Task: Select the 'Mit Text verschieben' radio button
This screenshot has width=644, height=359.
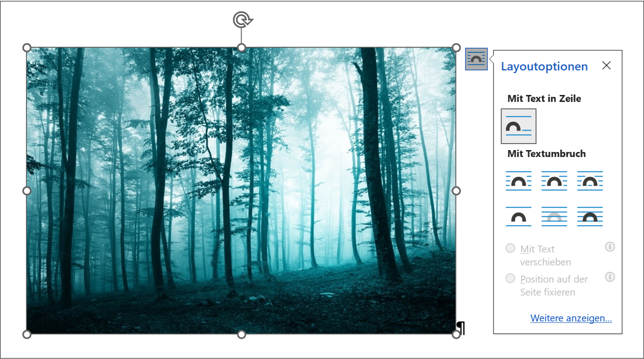Action: pos(510,248)
